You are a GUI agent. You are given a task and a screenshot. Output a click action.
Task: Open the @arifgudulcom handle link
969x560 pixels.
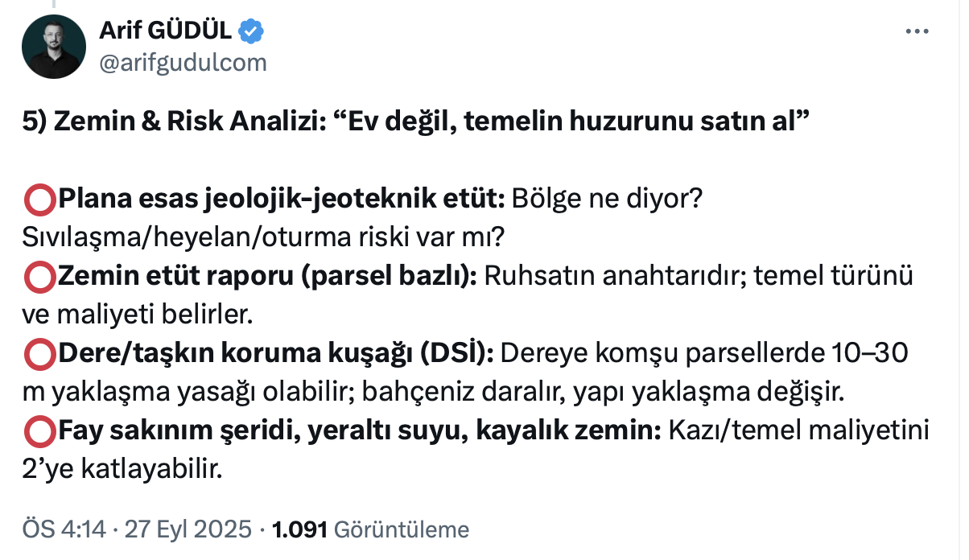click(182, 62)
